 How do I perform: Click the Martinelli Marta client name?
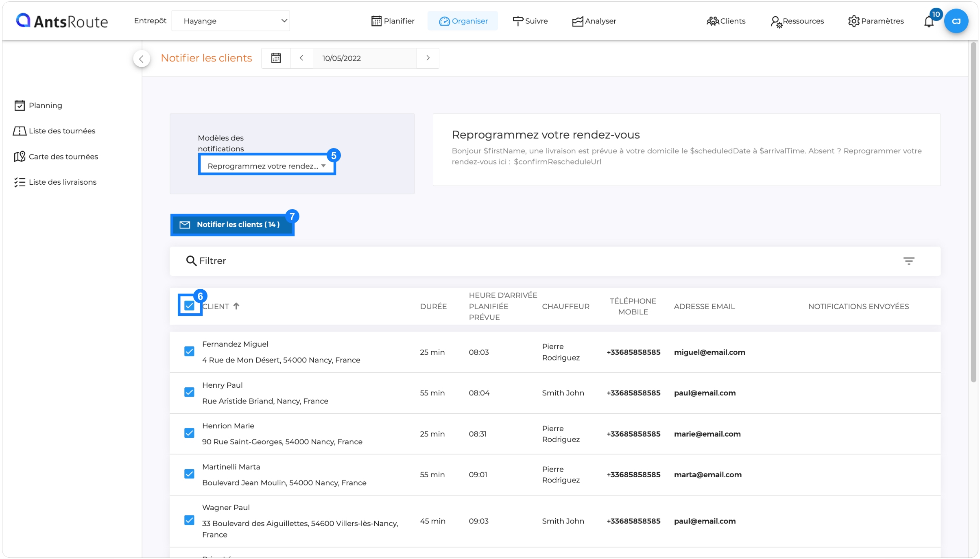click(231, 467)
